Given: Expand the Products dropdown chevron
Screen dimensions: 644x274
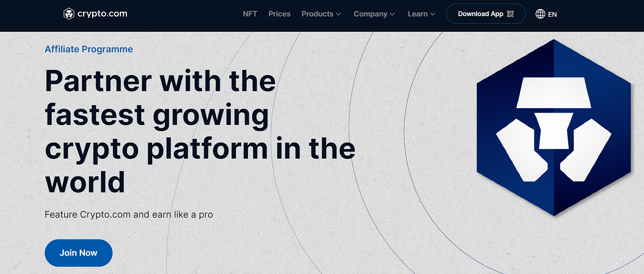Looking at the screenshot, I should pos(339,14).
